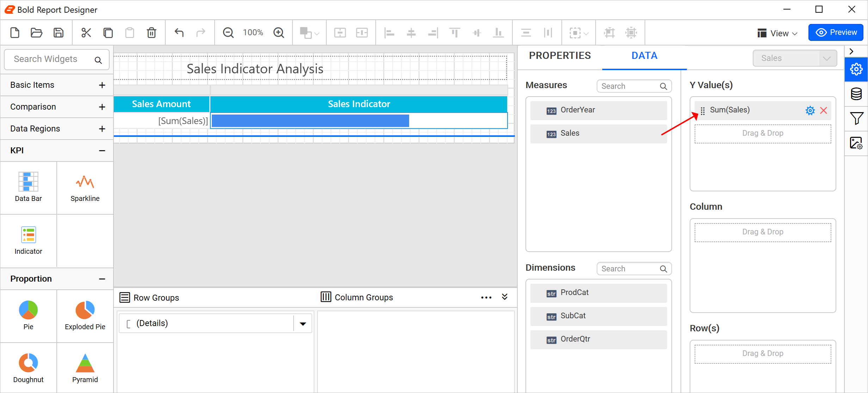The image size is (868, 393).
Task: Click the Dimensions search field
Action: pos(634,269)
